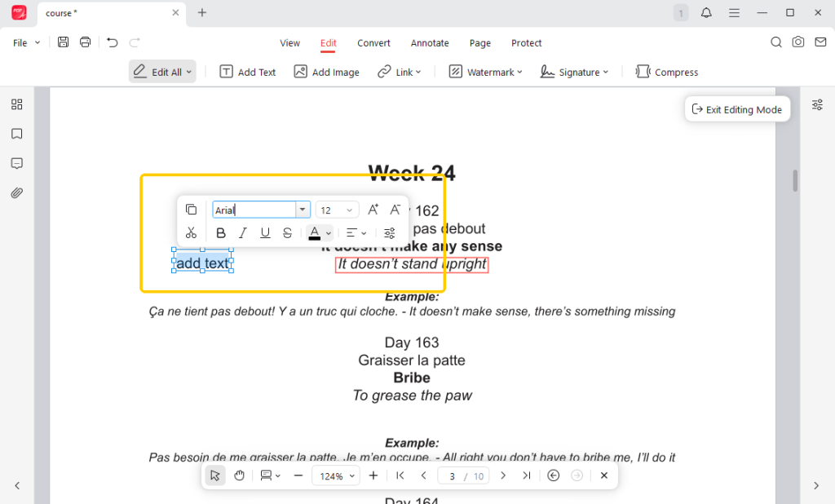Activate the hand pan tool
Viewport: 835px width, 504px height.
(x=239, y=475)
